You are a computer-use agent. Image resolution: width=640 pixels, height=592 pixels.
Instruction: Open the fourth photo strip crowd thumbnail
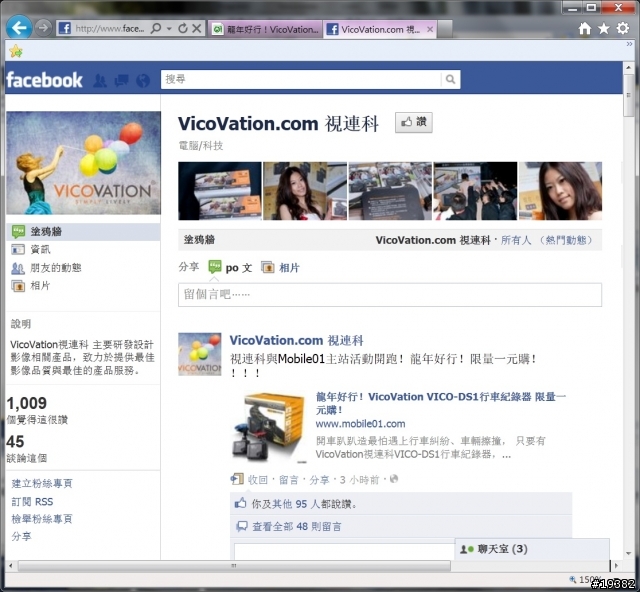(x=475, y=191)
